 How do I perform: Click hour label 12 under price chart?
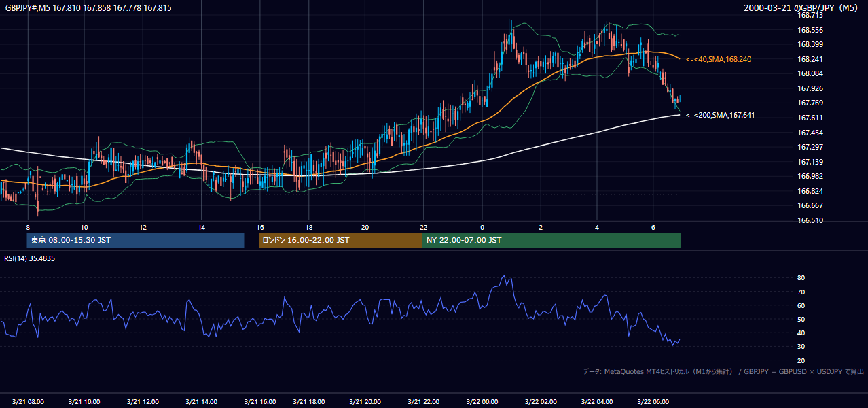click(x=143, y=227)
